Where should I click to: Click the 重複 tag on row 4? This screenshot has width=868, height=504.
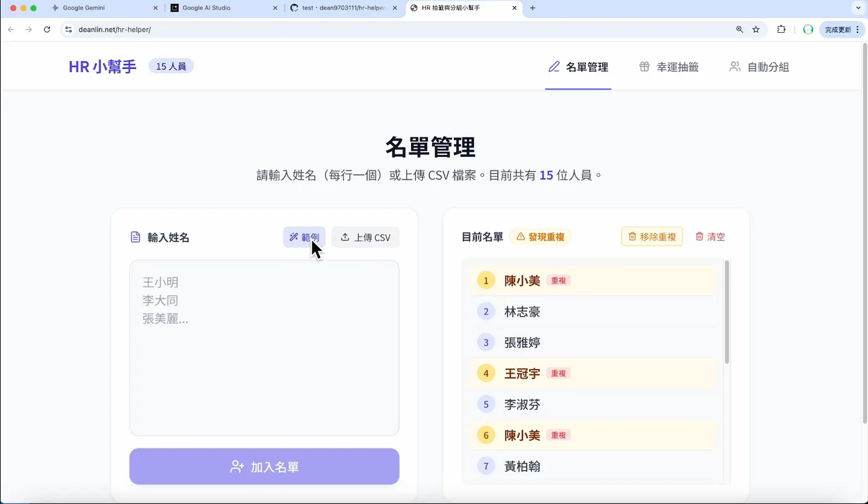(x=559, y=373)
